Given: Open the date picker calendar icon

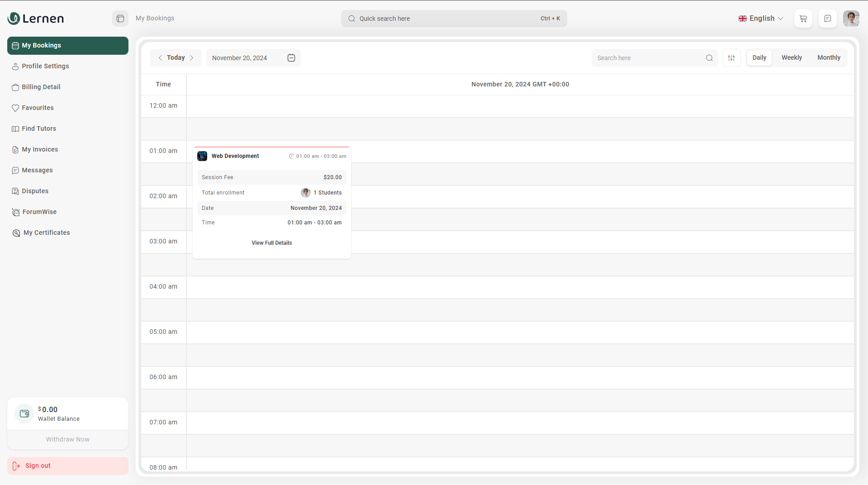Looking at the screenshot, I should point(291,58).
